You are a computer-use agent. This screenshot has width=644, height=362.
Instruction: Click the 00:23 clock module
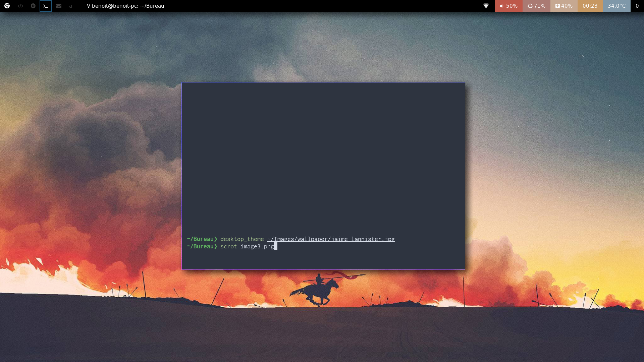590,6
